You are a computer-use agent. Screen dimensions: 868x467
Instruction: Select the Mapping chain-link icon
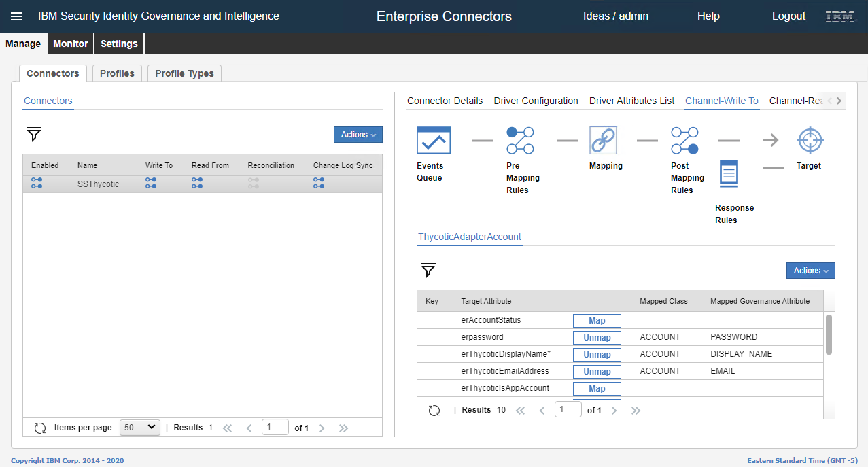point(603,141)
